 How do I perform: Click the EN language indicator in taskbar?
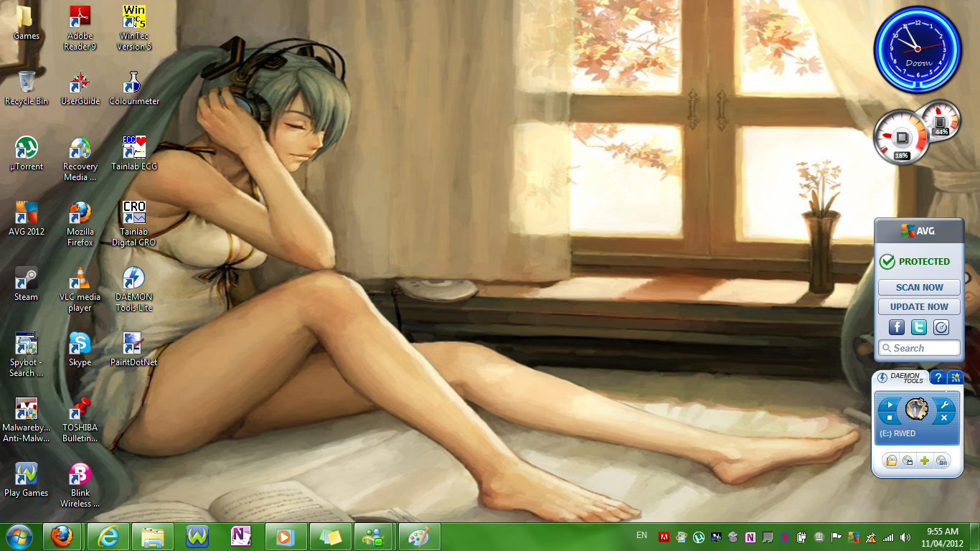point(641,535)
